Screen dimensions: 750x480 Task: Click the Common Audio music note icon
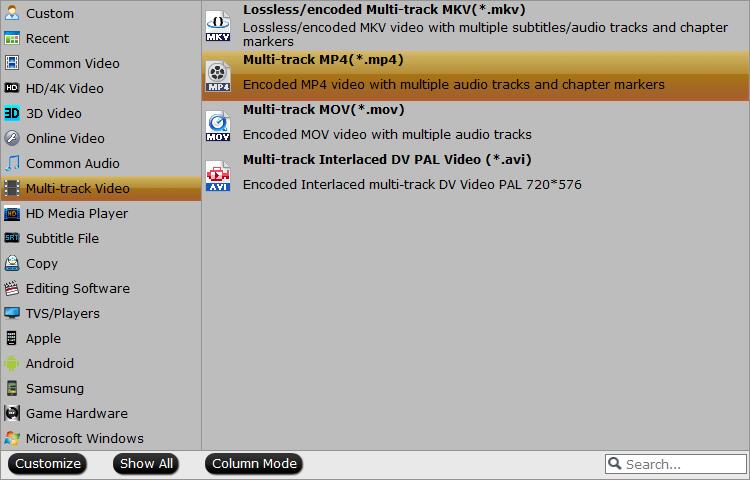[x=11, y=163]
